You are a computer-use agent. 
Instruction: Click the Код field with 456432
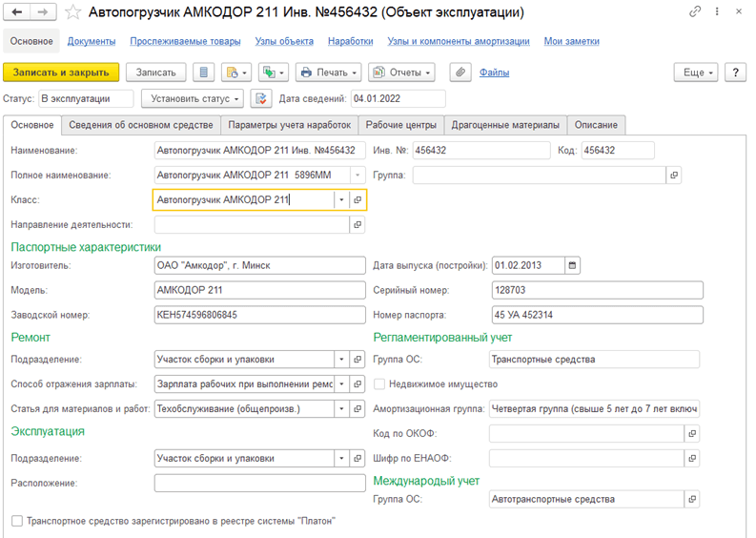pos(618,151)
